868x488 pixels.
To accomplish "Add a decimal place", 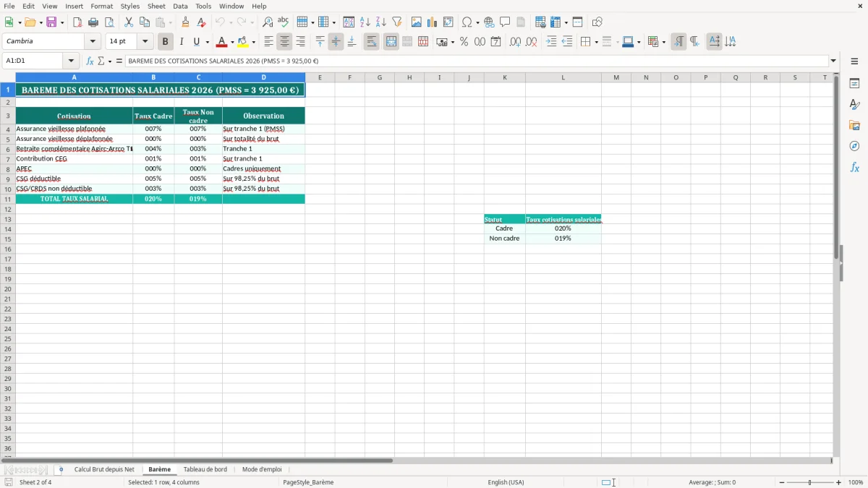I will tap(516, 42).
